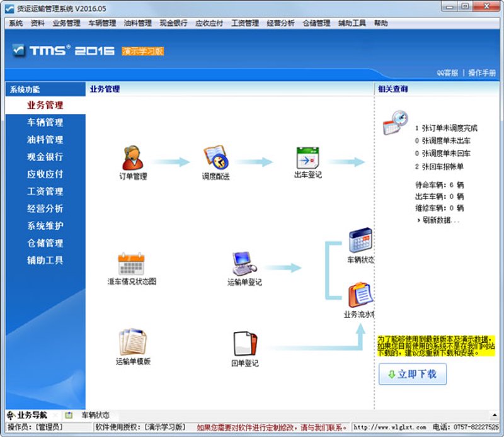Open the 业务管理 menu bar item
504x437 pixels.
[66, 23]
